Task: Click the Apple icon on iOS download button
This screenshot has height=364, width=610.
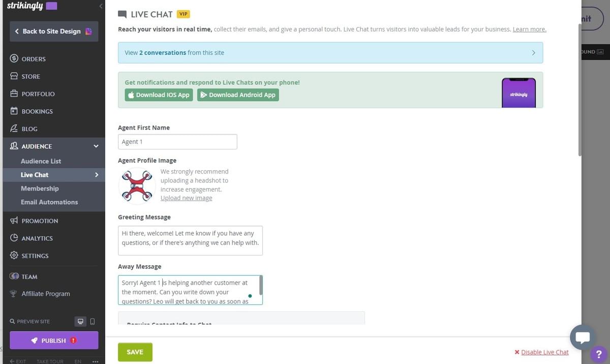Action: click(x=131, y=95)
